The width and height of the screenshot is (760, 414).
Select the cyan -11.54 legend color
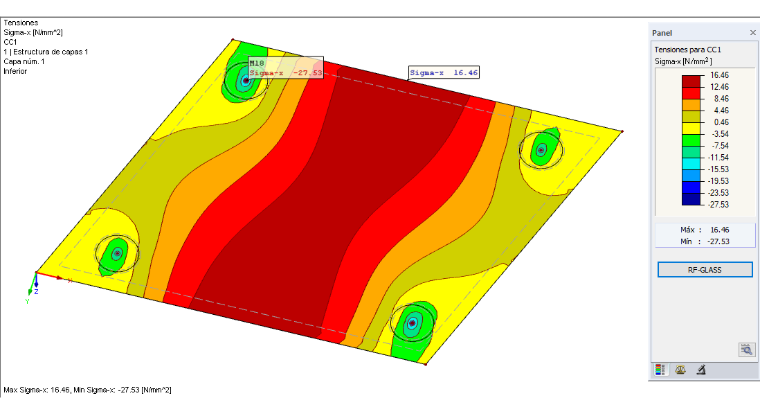tap(691, 163)
